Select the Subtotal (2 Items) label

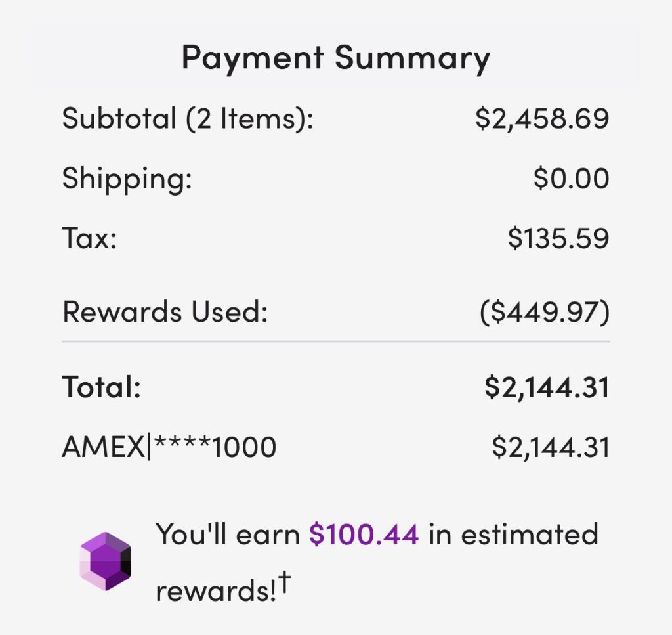coord(188,119)
